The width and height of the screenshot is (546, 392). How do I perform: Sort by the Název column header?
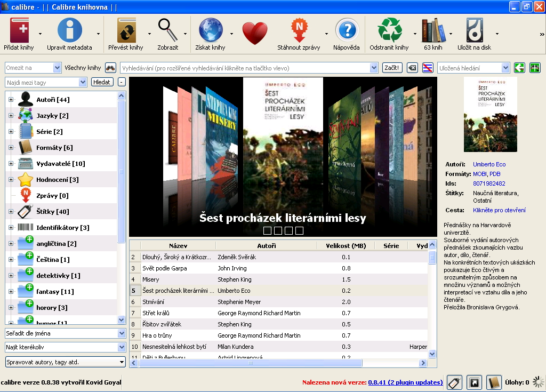178,246
